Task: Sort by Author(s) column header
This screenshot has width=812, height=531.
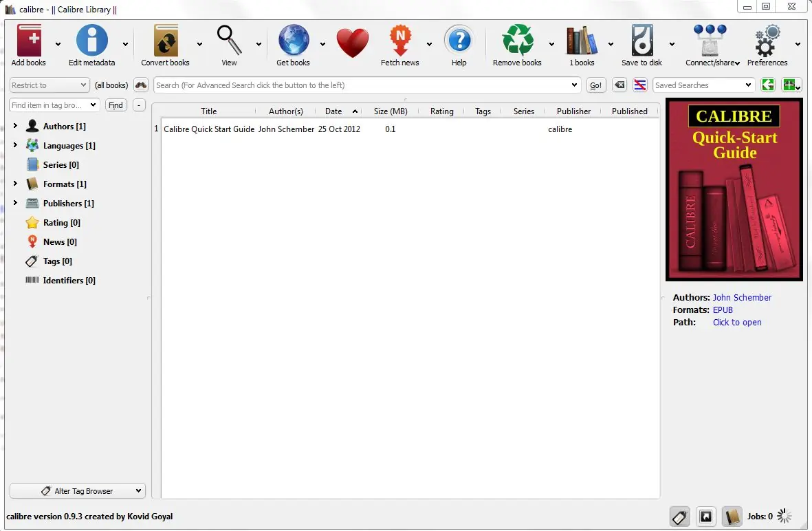Action: tap(286, 111)
